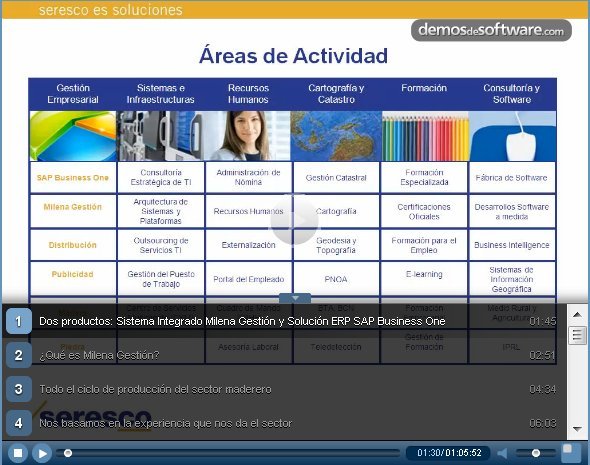The image size is (590, 465).
Task: Click the 01:45 chapter timestamp
Action: point(542,321)
